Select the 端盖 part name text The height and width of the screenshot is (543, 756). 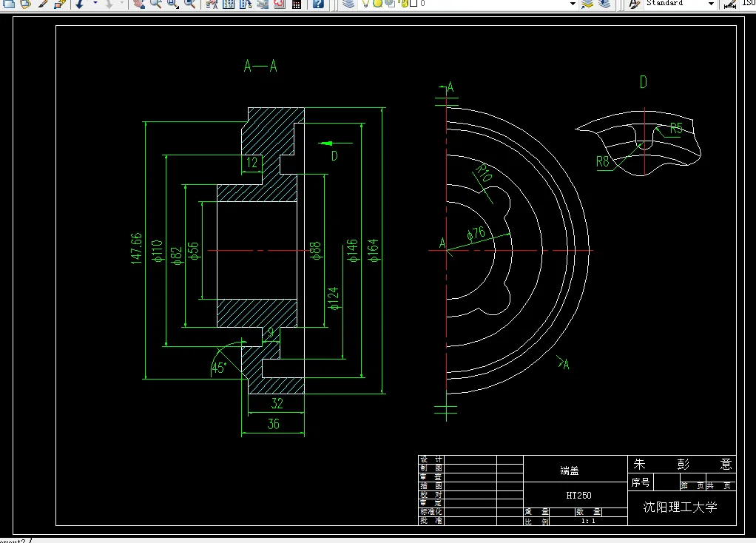[570, 471]
